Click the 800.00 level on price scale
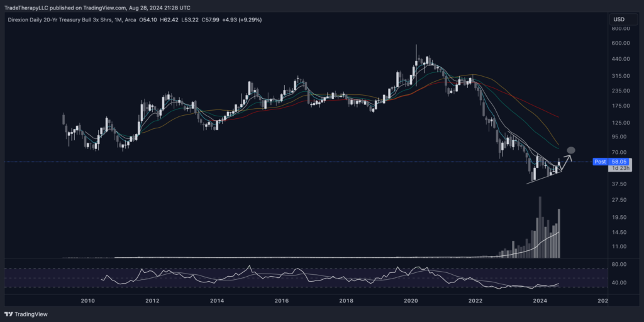The width and height of the screenshot is (644, 322). 621,29
